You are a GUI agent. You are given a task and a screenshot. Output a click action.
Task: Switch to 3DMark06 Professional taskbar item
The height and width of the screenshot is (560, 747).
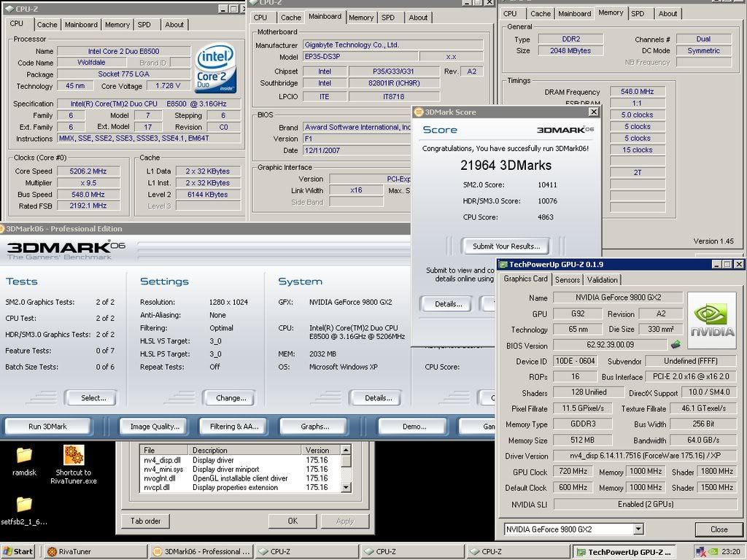202,552
